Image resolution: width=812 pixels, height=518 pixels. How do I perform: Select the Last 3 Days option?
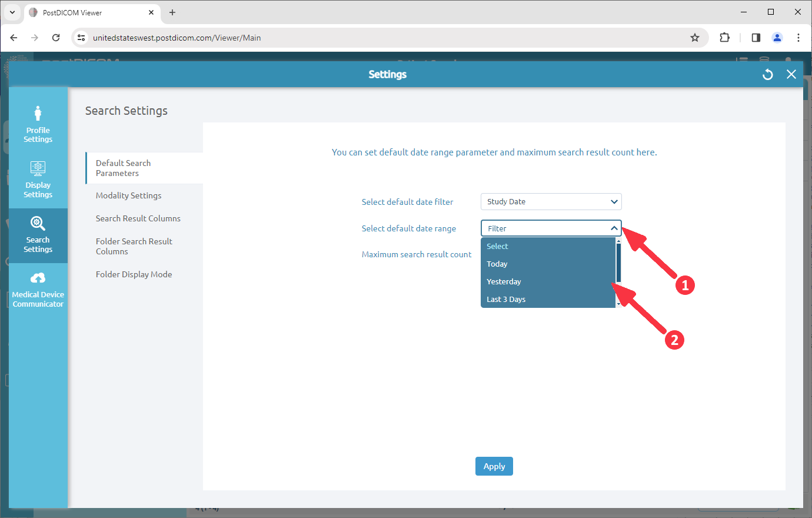pyautogui.click(x=506, y=299)
